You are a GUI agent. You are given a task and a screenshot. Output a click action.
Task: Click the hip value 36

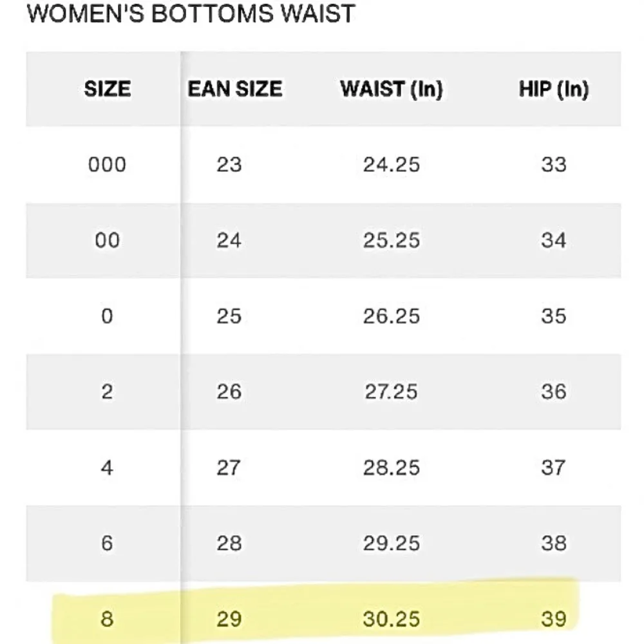[x=553, y=392]
